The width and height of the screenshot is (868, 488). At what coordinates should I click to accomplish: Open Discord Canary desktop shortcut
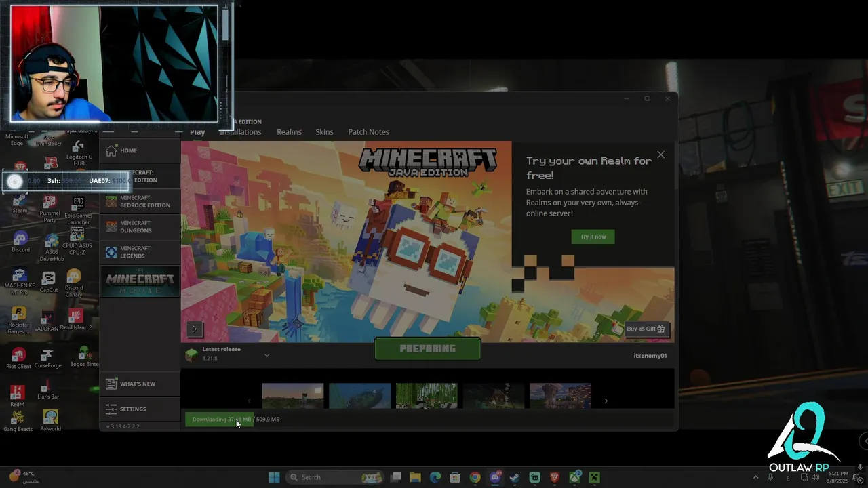[x=74, y=283]
